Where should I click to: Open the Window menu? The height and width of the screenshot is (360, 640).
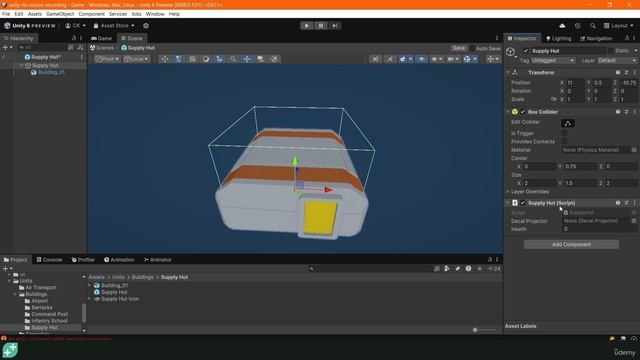tap(155, 14)
